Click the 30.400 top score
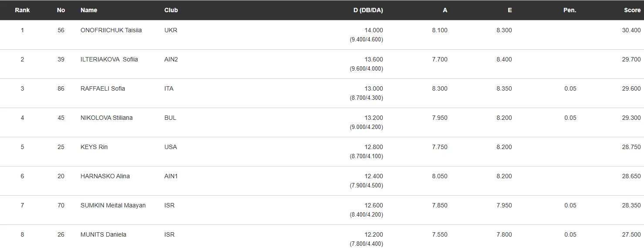This screenshot has height=251, width=644. pos(631,30)
